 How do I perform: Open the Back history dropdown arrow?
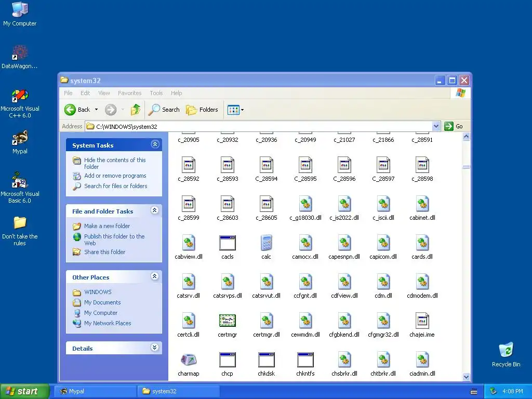[96, 110]
